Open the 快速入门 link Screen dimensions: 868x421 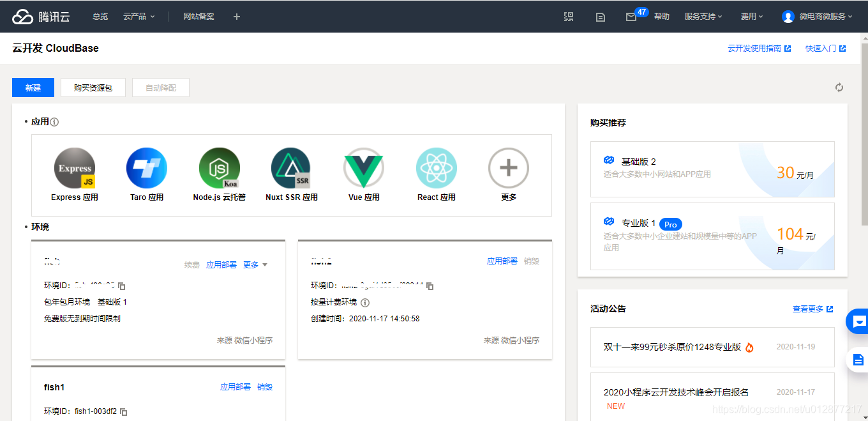(x=826, y=49)
